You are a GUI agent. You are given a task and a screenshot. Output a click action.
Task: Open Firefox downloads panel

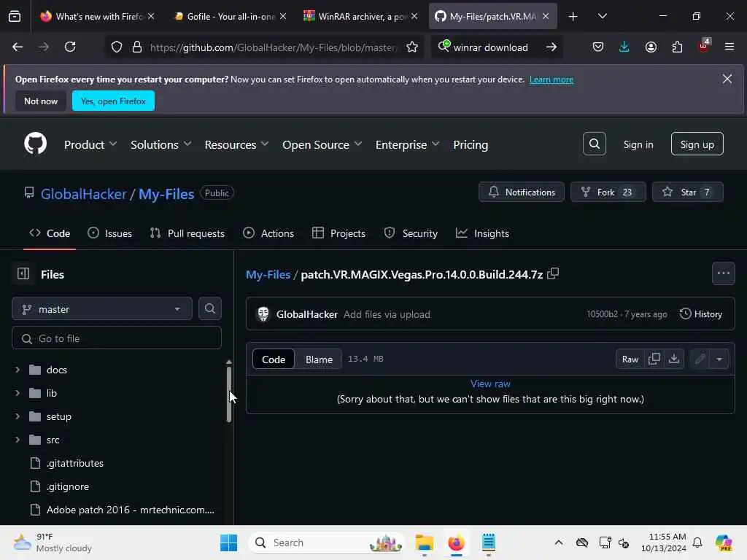point(624,47)
